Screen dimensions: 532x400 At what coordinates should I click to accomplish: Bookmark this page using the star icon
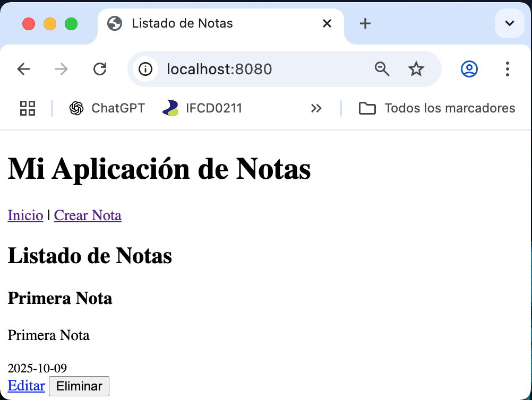(x=416, y=69)
